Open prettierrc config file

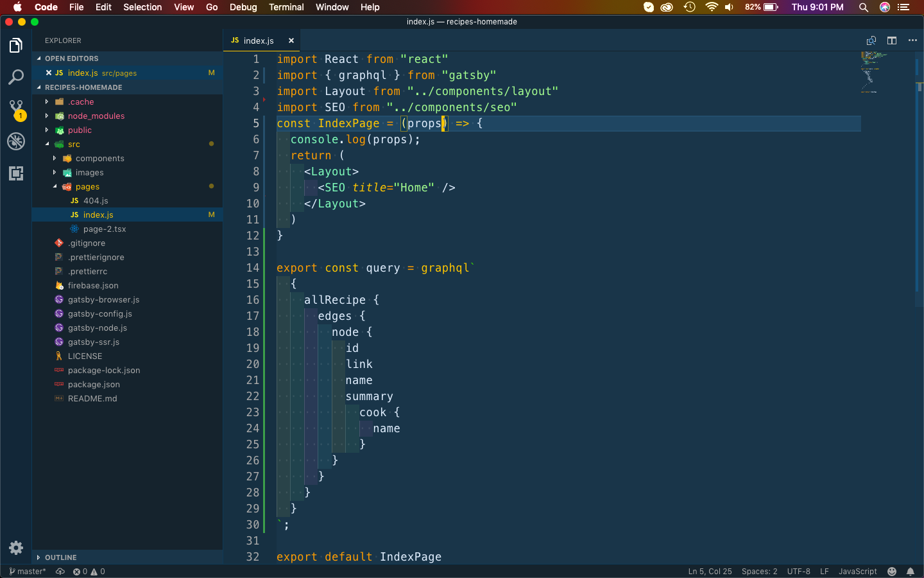pyautogui.click(x=127, y=271)
